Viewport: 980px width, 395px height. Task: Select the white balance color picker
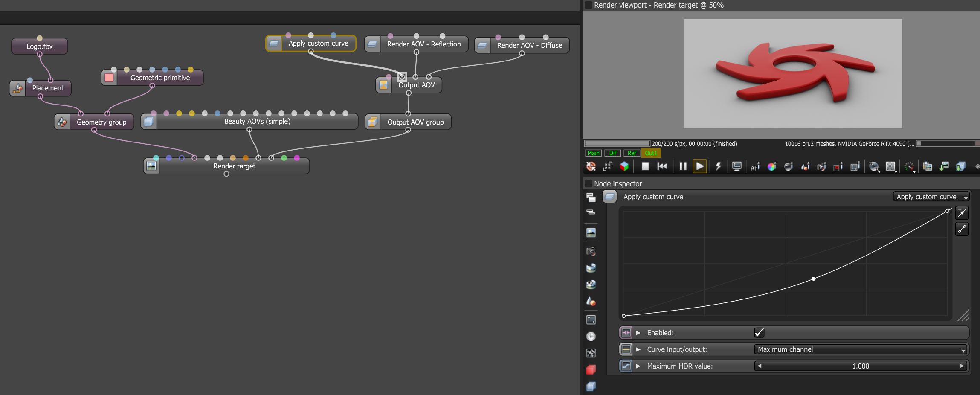coord(771,166)
